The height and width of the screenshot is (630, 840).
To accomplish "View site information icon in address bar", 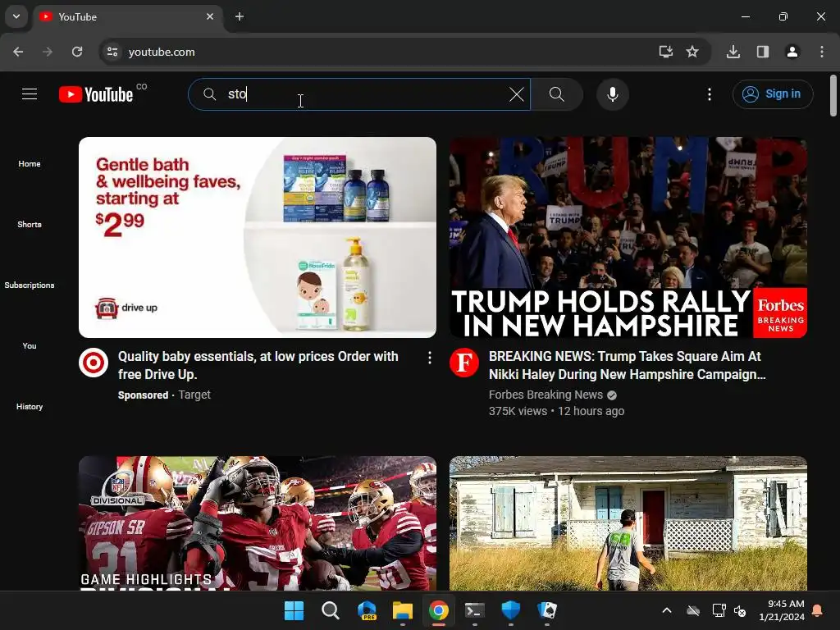I will (x=112, y=52).
